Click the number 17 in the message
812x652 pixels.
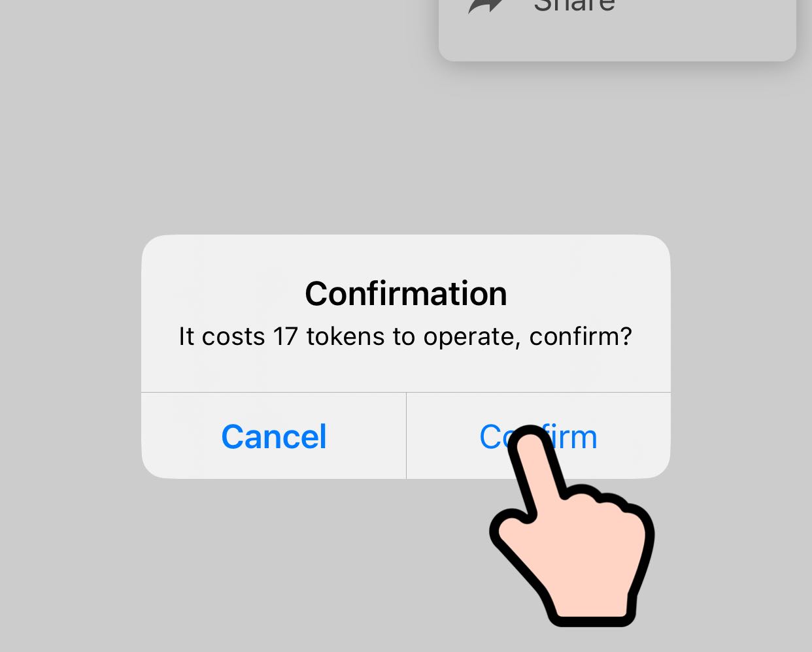pyautogui.click(x=285, y=336)
